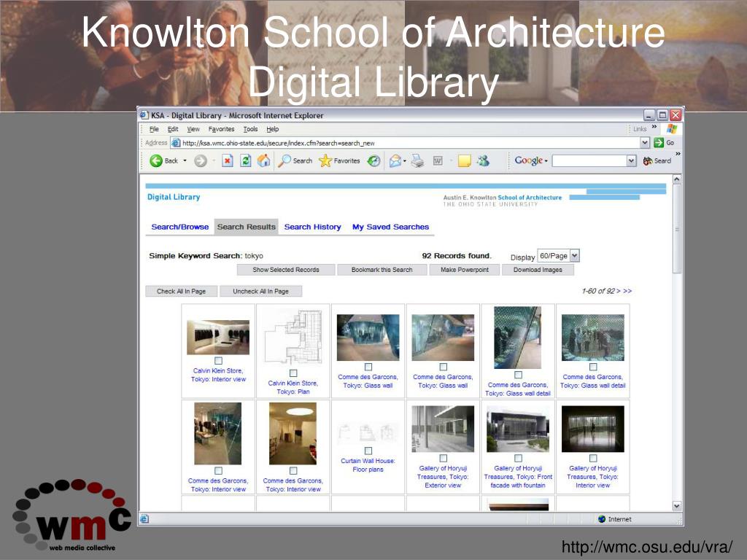Click Check All In Page button
The image size is (747, 560).
click(181, 291)
